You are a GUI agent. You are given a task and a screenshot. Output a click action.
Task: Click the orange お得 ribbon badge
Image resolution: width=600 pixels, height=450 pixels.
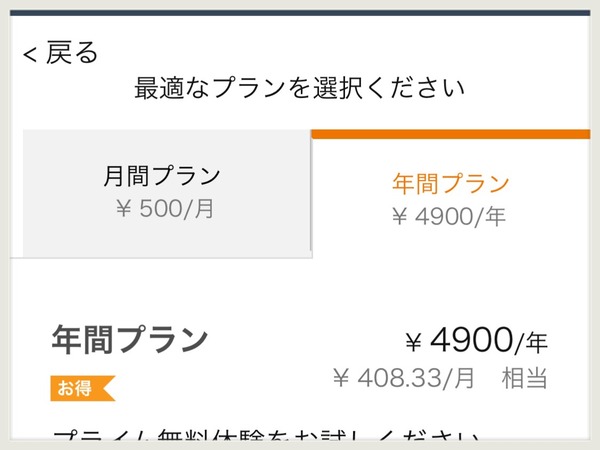83,388
